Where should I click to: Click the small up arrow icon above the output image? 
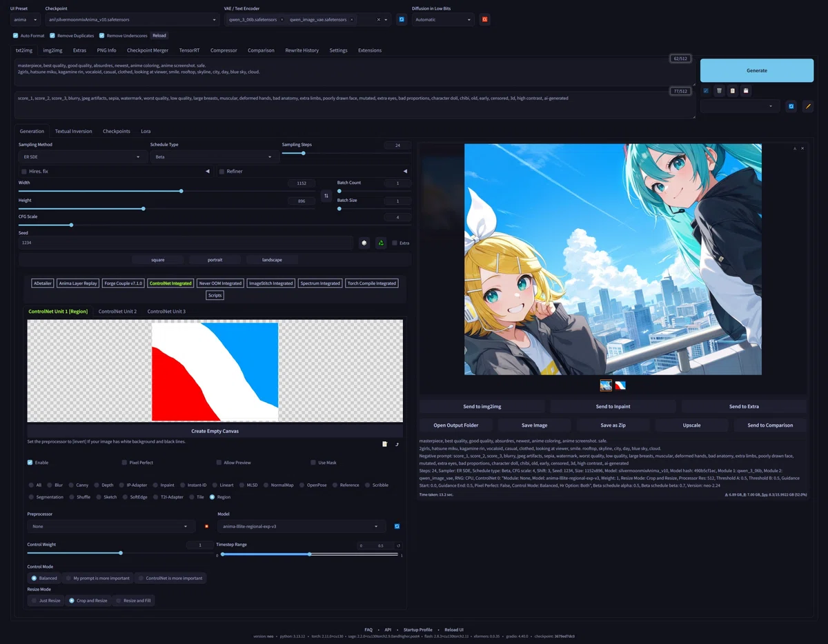(795, 148)
